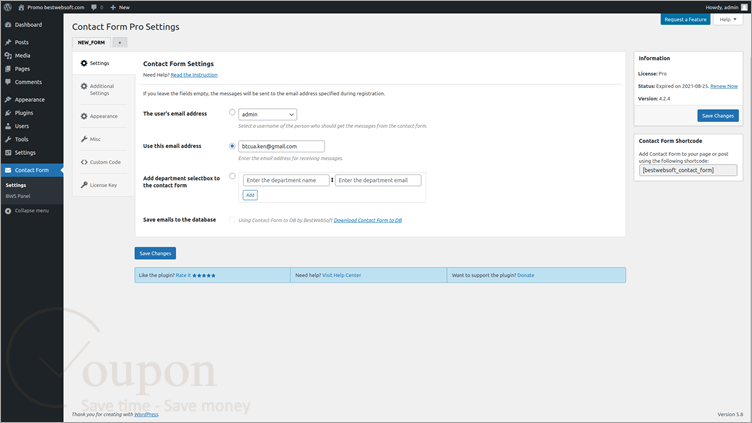The image size is (752, 423).
Task: Click the Comments icon in sidebar
Action: click(8, 82)
